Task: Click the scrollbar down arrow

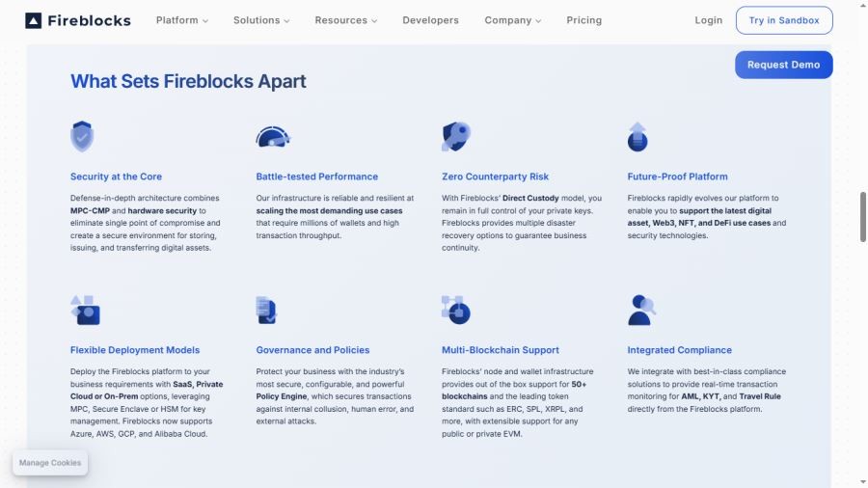Action: pos(862,482)
